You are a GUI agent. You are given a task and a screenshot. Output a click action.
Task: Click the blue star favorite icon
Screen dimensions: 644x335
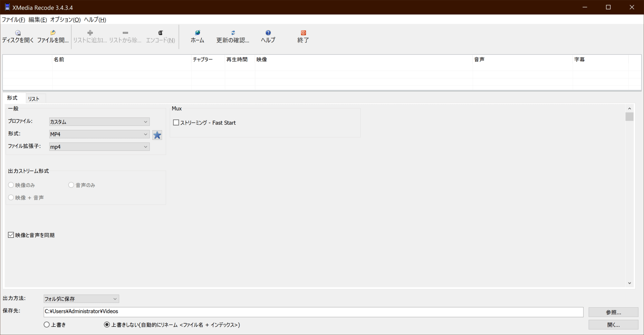tap(157, 135)
